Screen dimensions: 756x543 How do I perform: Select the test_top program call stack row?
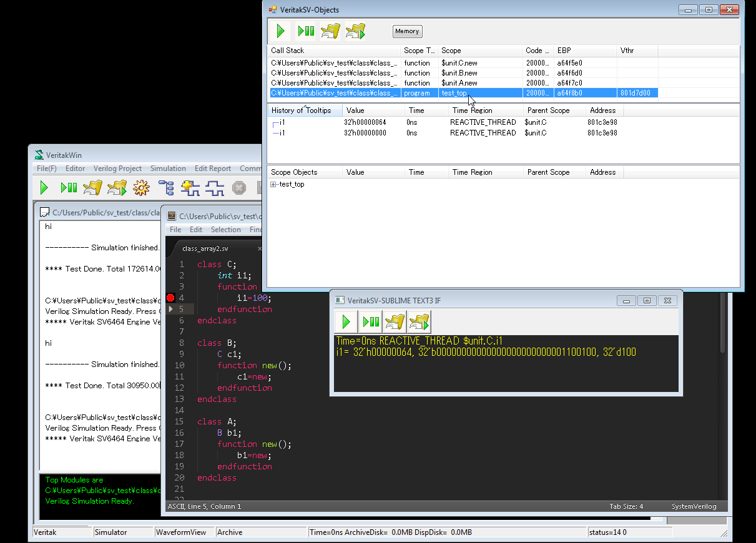tap(463, 93)
